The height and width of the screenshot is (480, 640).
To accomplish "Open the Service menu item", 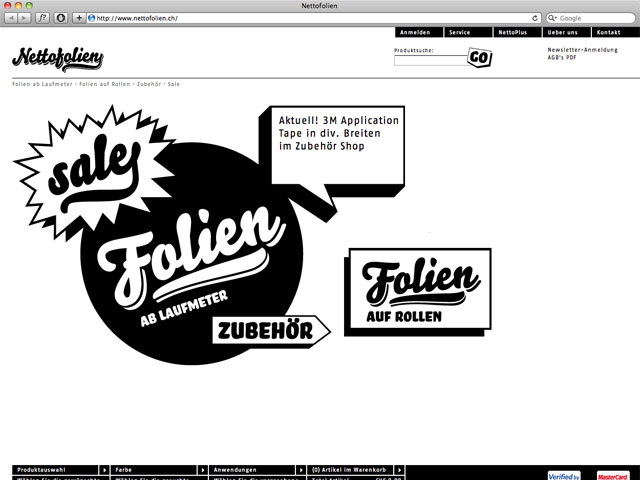I will point(468,32).
